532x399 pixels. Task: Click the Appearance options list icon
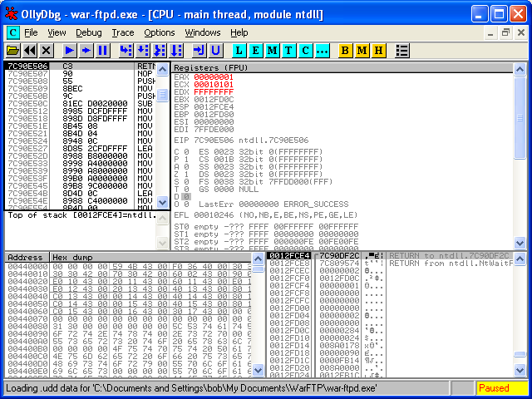pyautogui.click(x=402, y=51)
